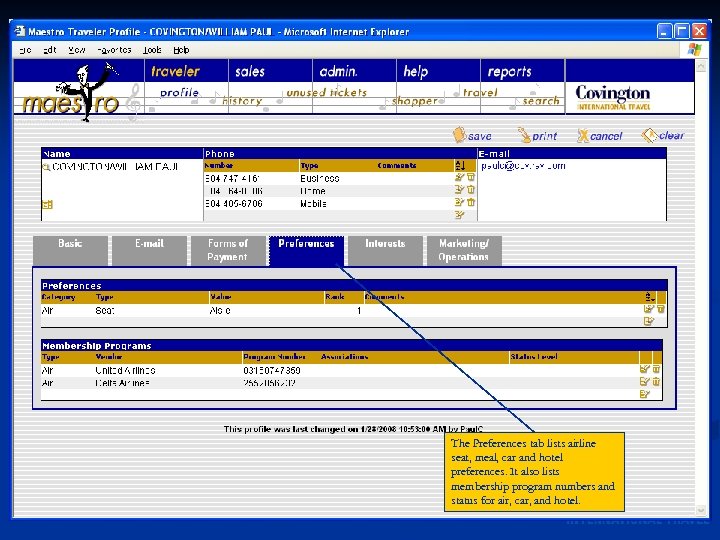
Task: Switch to the Marketing/Operations tab
Action: coord(464,250)
